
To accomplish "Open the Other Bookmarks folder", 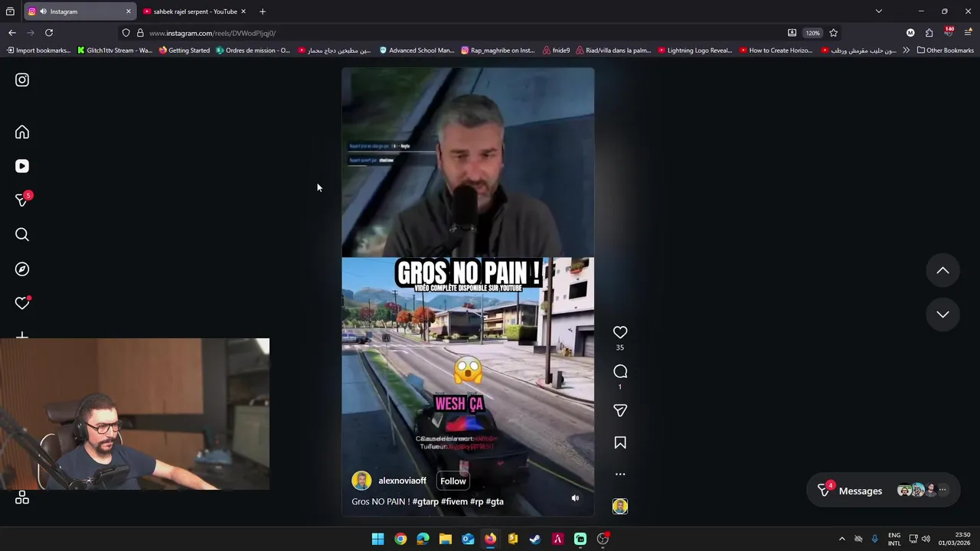I will click(946, 51).
